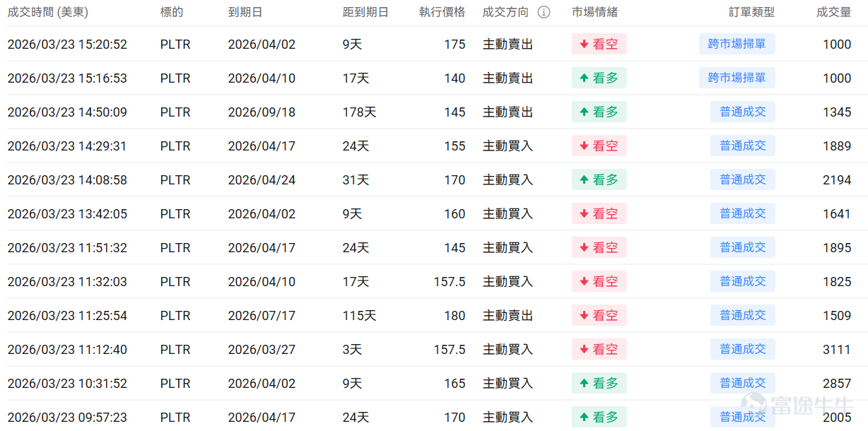Click 看多 tag in the 15:16:53 row
The height and width of the screenshot is (431, 868).
[x=599, y=78]
